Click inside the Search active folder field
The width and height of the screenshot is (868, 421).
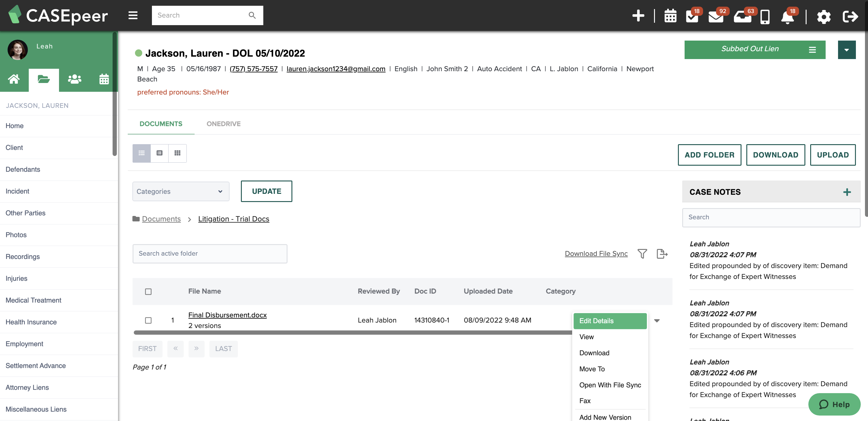210,253
